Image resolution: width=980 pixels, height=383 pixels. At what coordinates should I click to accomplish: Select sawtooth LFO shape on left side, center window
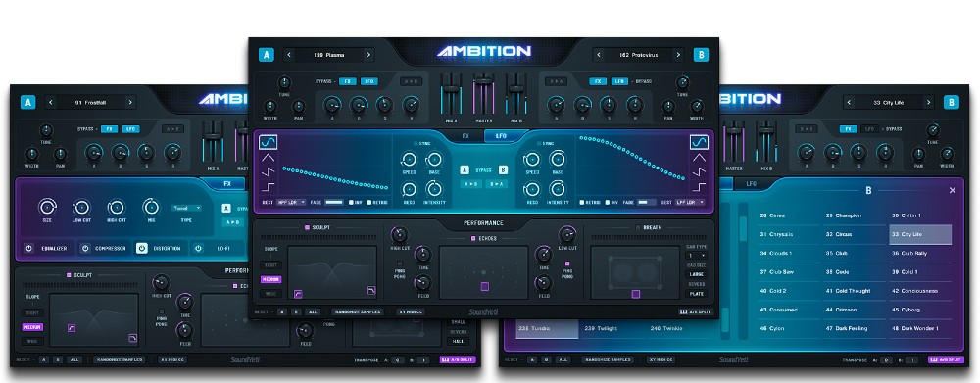pyautogui.click(x=268, y=171)
